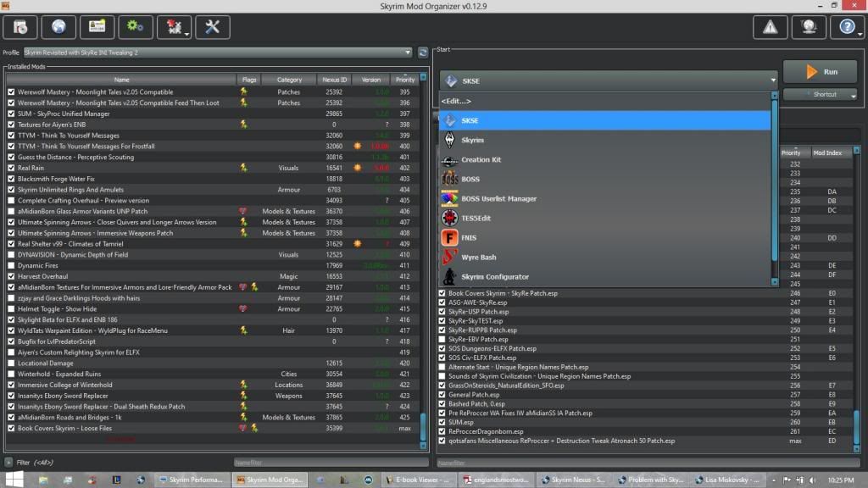Click the Creation Kit icon in the executable list
Image resolution: width=868 pixels, height=488 pixels.
449,160
